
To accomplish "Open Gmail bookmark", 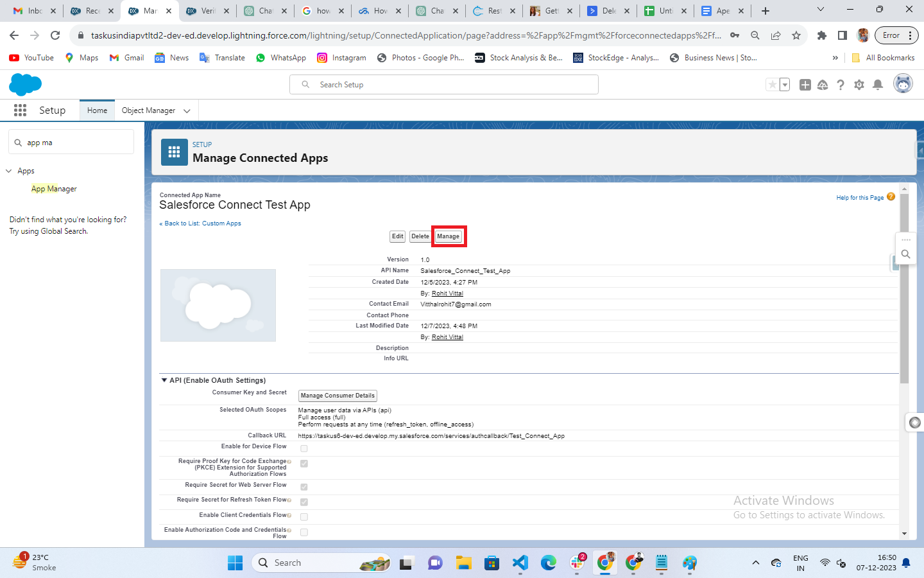I will pyautogui.click(x=126, y=58).
